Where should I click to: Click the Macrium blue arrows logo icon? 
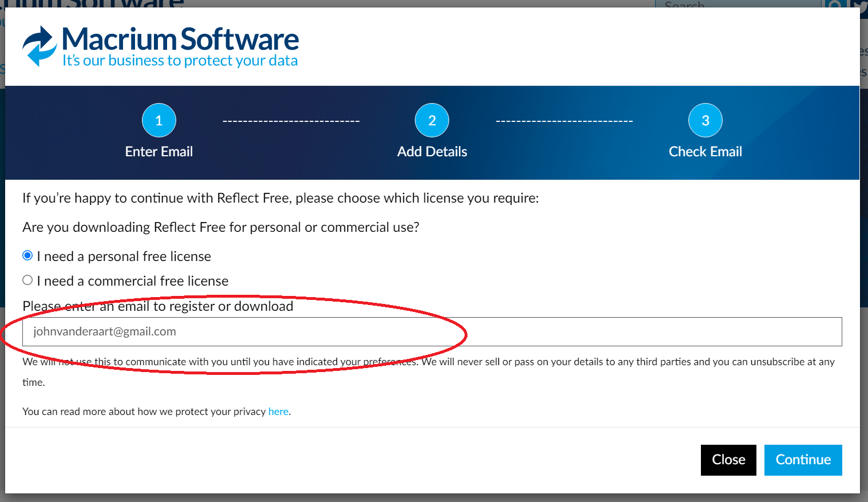(x=39, y=46)
